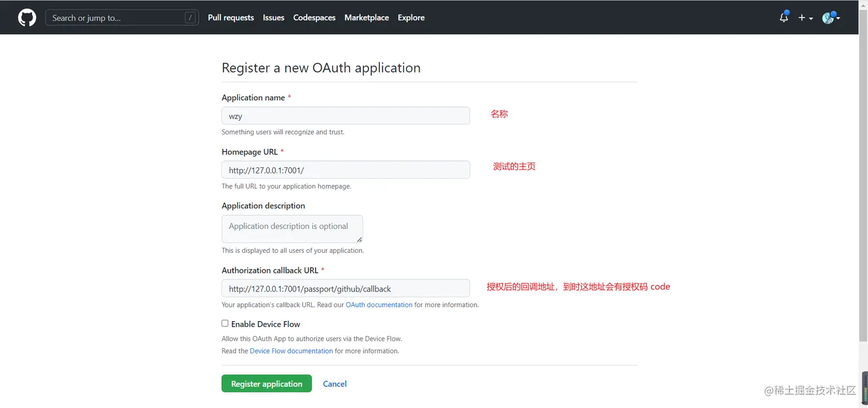Click the Application name input field
The width and height of the screenshot is (868, 408).
point(346,116)
